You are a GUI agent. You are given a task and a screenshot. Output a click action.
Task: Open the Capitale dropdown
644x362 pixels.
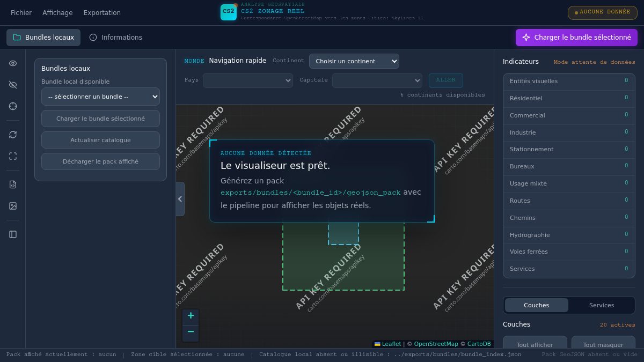coord(377,80)
